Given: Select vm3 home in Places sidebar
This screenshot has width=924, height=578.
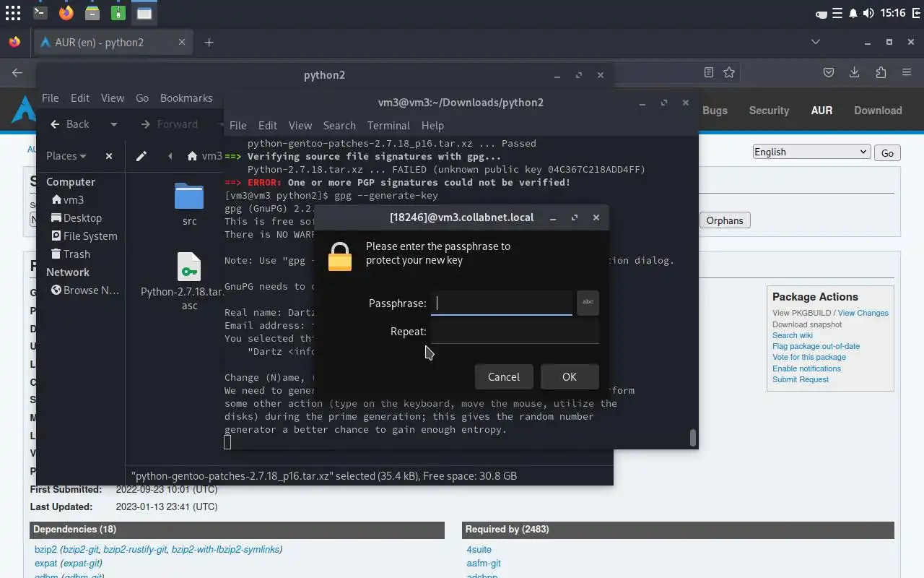Looking at the screenshot, I should click(x=67, y=199).
